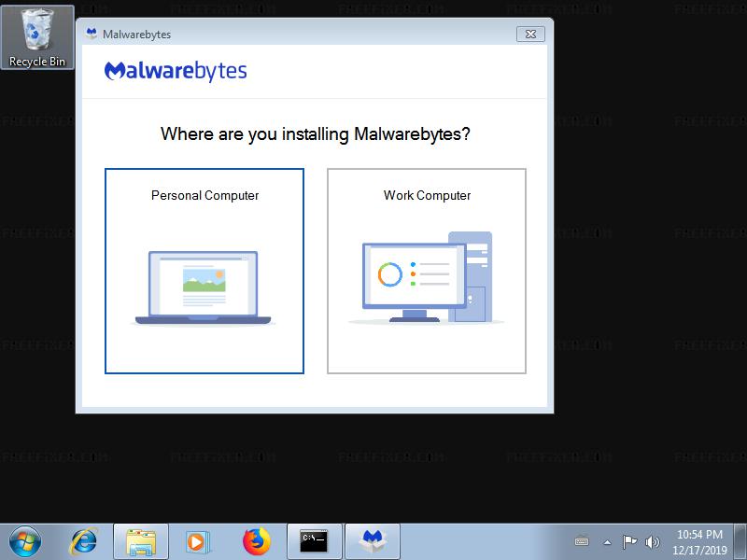Open Windows Media Player from the taskbar
The image size is (747, 560).
pos(196,542)
